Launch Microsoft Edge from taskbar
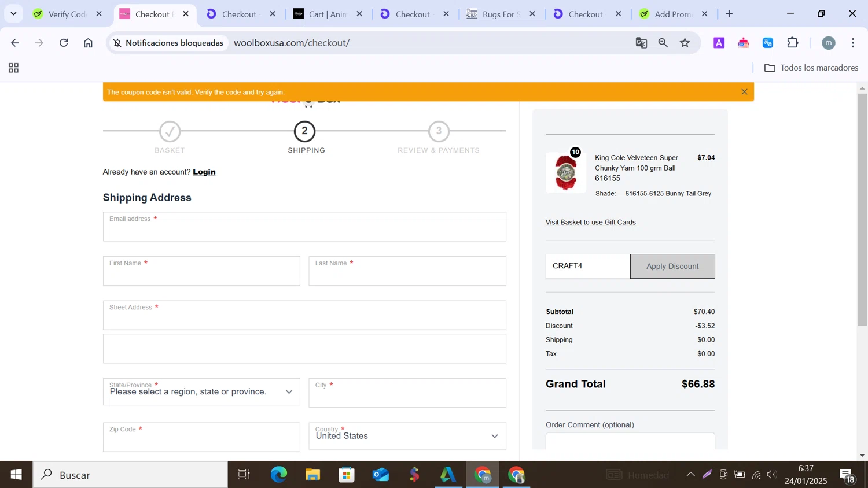This screenshot has width=868, height=488. 278,475
